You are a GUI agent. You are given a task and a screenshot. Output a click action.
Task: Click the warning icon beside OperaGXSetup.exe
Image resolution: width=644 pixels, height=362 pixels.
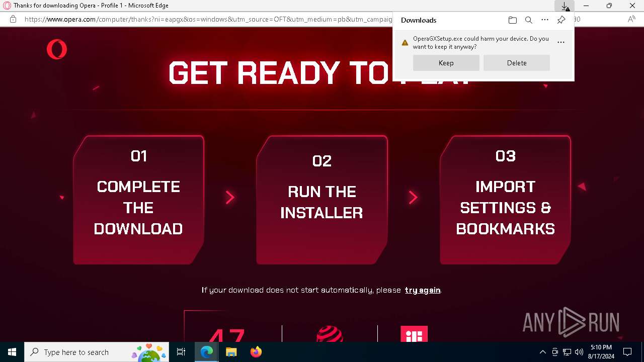pos(405,43)
